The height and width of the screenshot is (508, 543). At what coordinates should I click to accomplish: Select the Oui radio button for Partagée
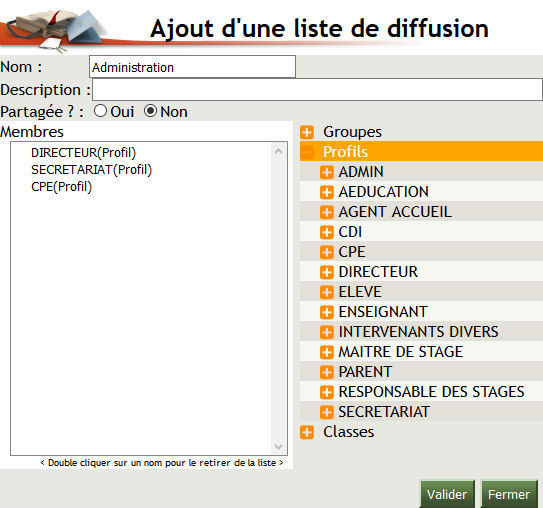pos(100,111)
